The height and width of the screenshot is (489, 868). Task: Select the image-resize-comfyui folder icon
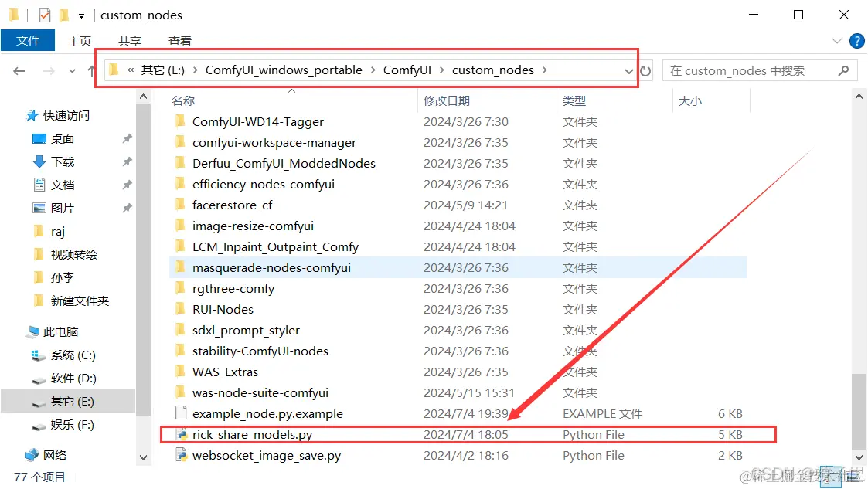tap(180, 226)
